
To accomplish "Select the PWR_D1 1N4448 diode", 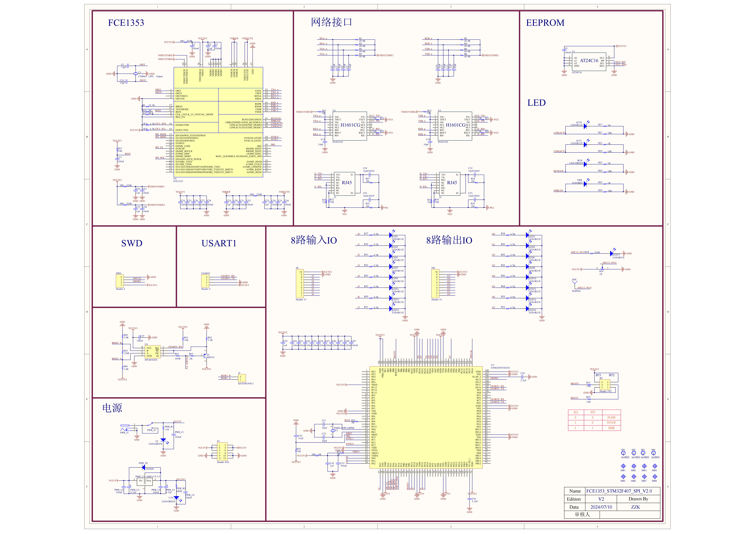I will pos(144,467).
